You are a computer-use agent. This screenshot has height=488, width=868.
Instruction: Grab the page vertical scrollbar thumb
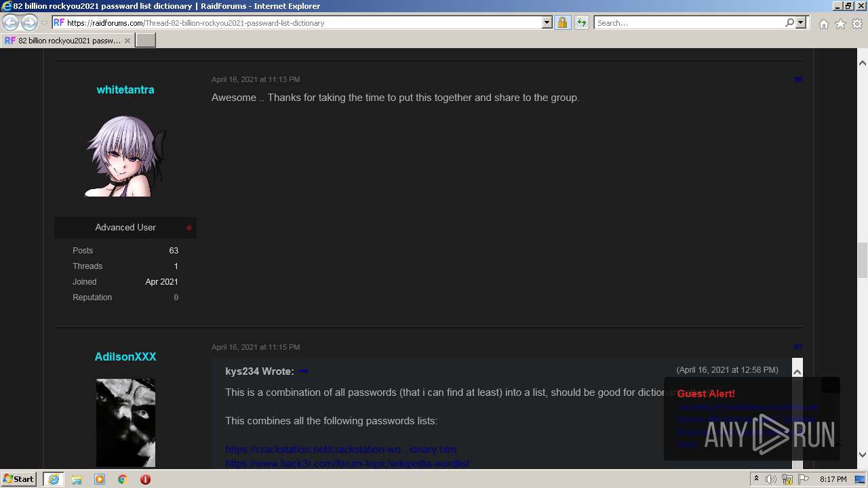click(863, 260)
